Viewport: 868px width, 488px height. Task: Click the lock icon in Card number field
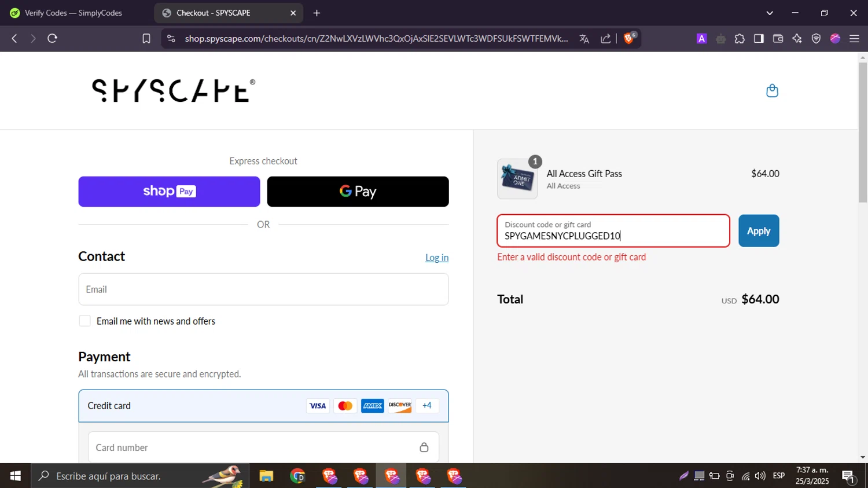coord(424,447)
